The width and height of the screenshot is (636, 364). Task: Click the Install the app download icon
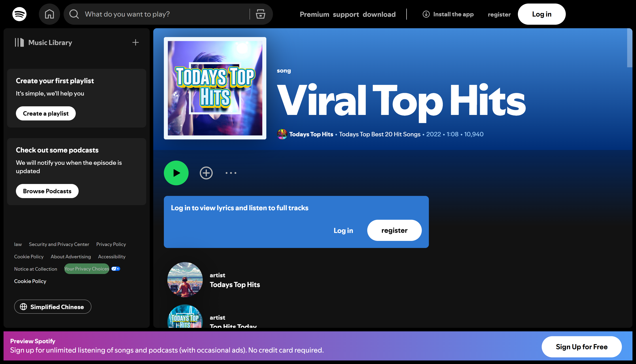(426, 14)
